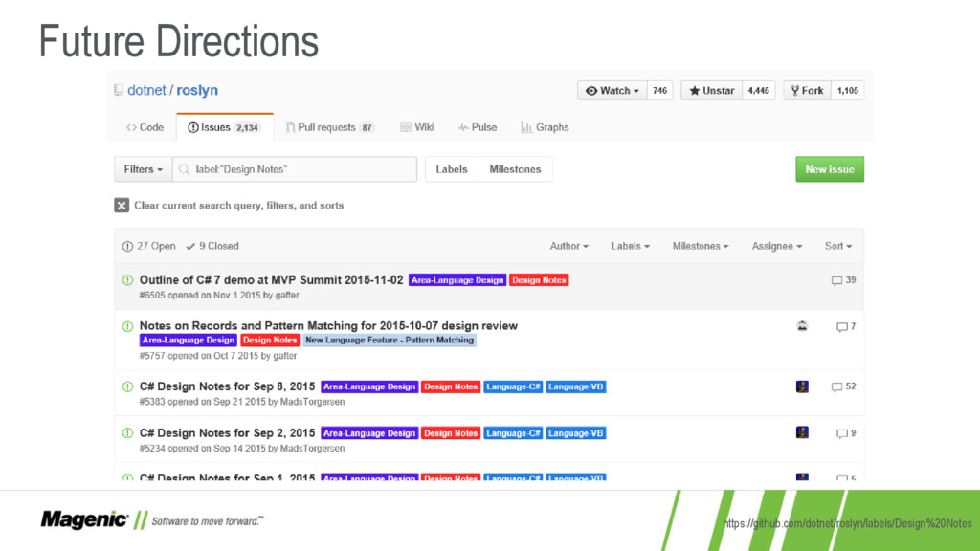Click the repository book icon beside dotnet

click(x=118, y=91)
